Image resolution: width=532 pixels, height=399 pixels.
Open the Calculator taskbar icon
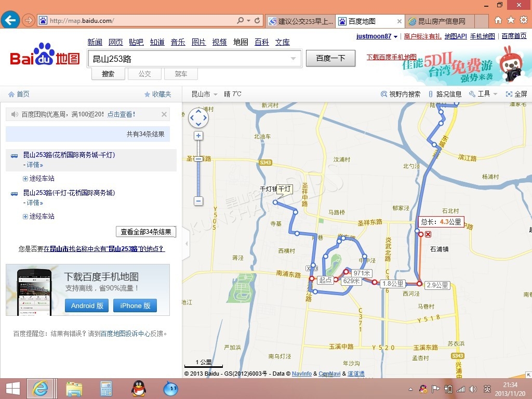click(x=106, y=389)
